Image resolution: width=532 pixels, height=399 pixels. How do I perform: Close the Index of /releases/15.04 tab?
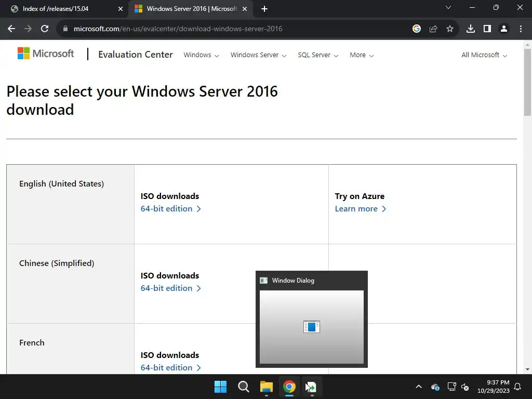[121, 9]
